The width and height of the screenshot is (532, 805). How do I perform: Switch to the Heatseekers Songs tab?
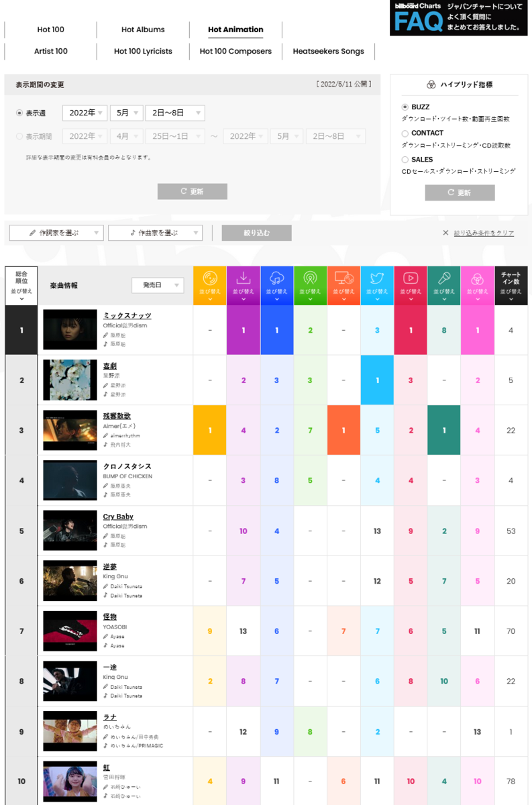(329, 51)
